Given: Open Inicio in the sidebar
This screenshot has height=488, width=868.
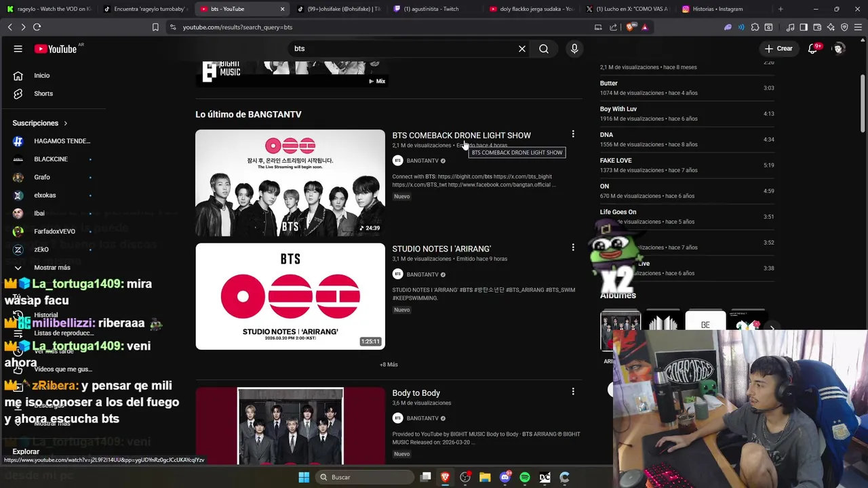Looking at the screenshot, I should pos(42,75).
